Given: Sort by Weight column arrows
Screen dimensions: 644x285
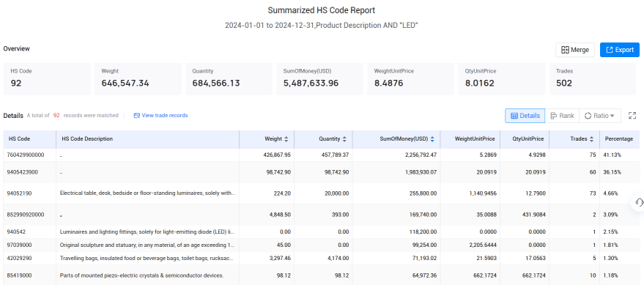Looking at the screenshot, I should click(286, 139).
